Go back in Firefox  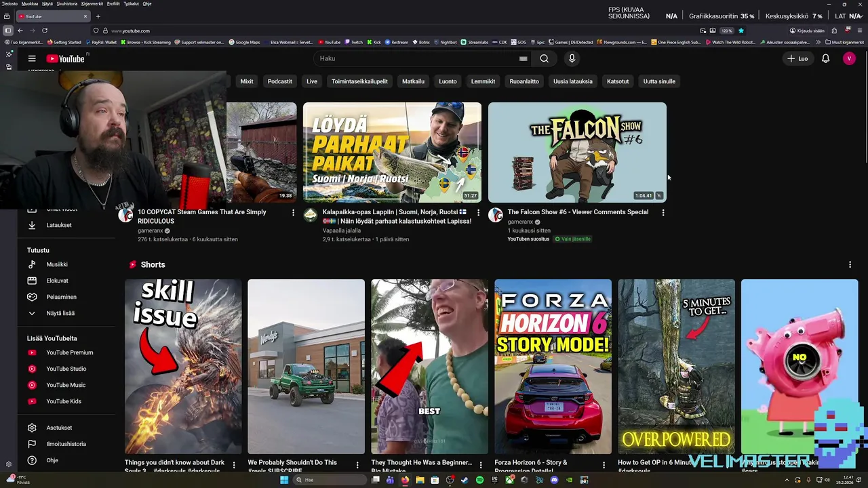[x=20, y=30]
